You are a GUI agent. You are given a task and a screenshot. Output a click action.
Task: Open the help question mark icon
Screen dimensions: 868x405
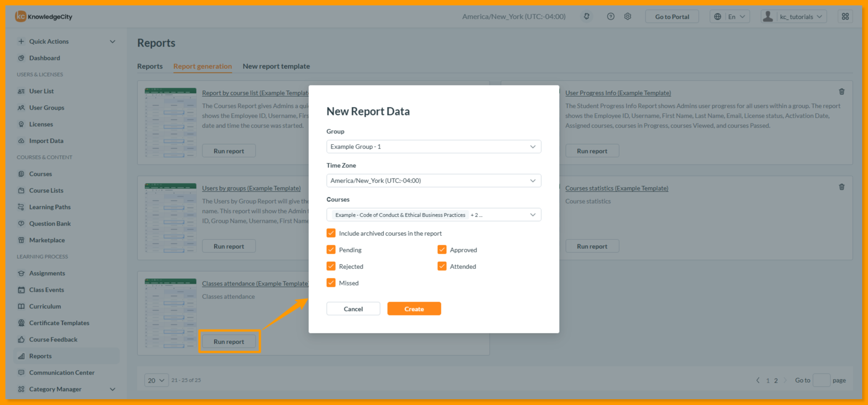(611, 17)
